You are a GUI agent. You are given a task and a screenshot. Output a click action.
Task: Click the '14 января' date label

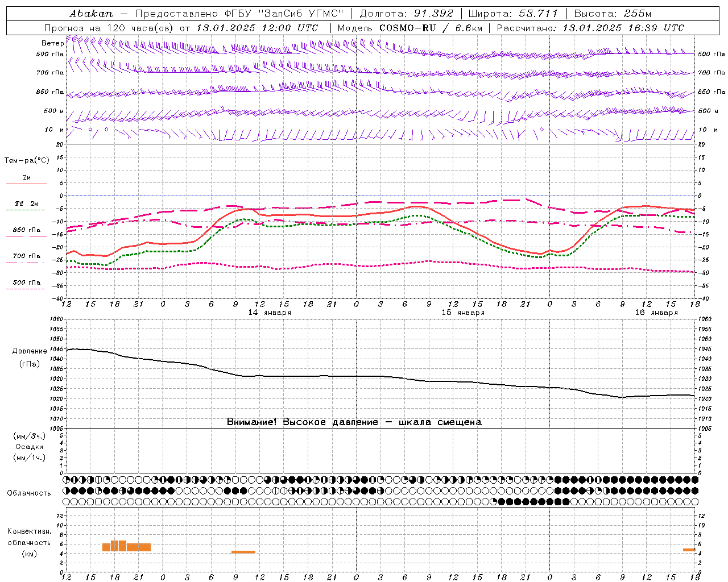270,313
